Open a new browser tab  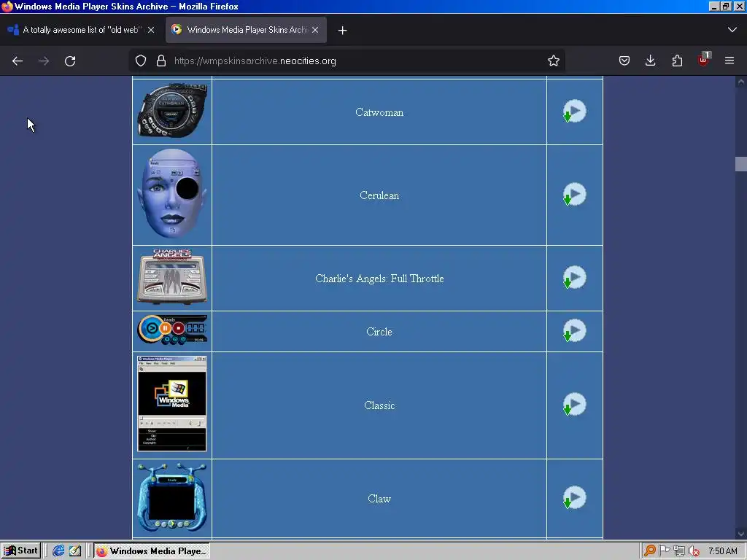(x=342, y=30)
